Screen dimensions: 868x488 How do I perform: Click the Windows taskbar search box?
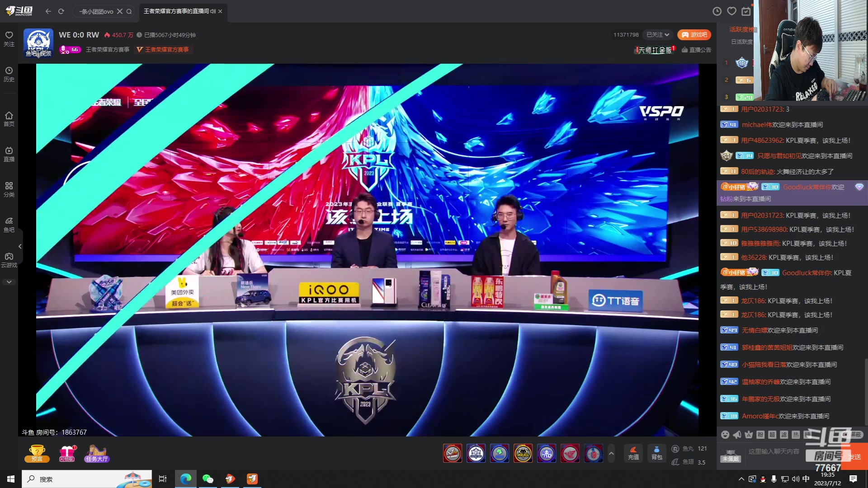87,479
